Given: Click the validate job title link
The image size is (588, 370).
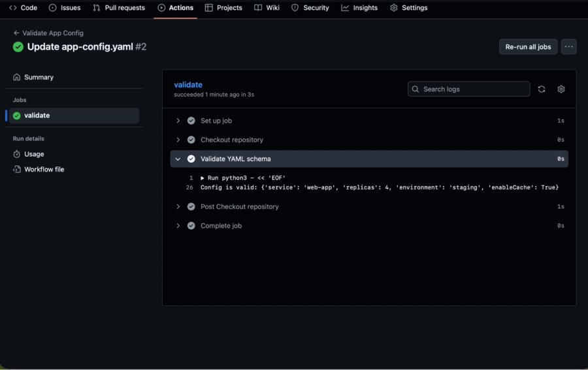Looking at the screenshot, I should 188,85.
